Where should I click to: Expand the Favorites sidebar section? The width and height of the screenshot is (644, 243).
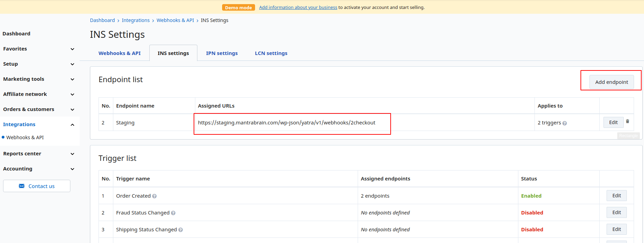(72, 49)
